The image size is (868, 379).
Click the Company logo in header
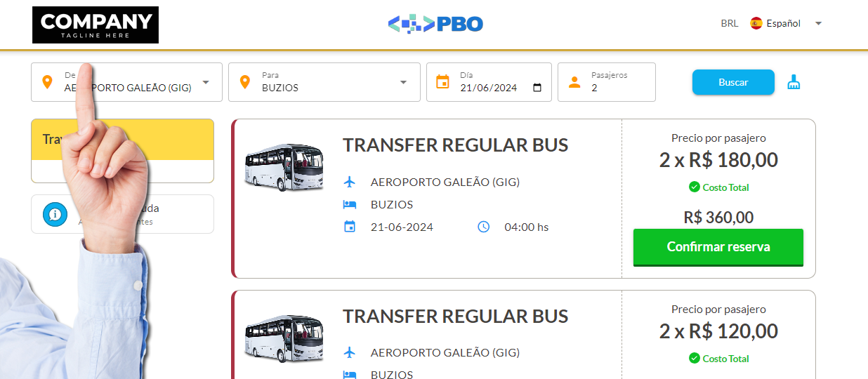[96, 25]
